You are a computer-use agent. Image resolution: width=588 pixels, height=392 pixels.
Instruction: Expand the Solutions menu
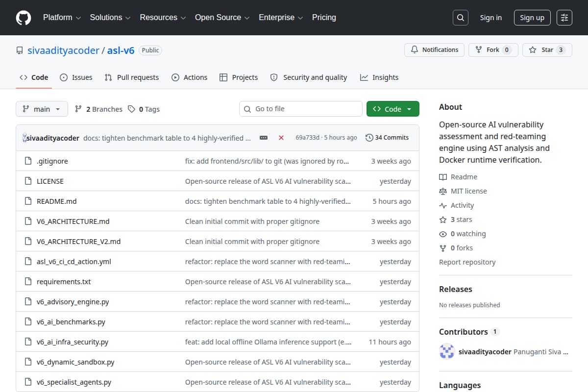coord(110,18)
